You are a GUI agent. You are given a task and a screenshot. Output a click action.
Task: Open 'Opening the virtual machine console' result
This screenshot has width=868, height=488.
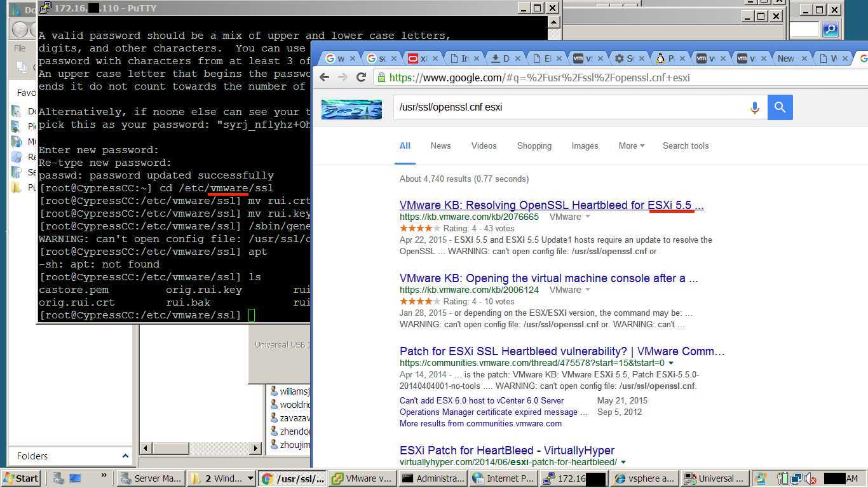pyautogui.click(x=549, y=278)
